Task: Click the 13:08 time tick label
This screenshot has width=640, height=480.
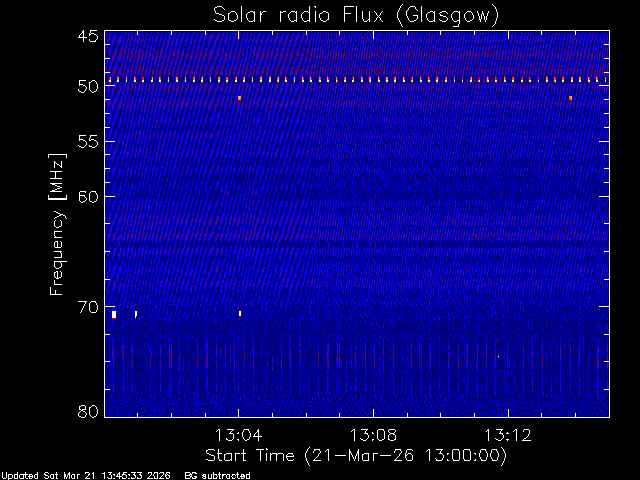Action: 373,435
